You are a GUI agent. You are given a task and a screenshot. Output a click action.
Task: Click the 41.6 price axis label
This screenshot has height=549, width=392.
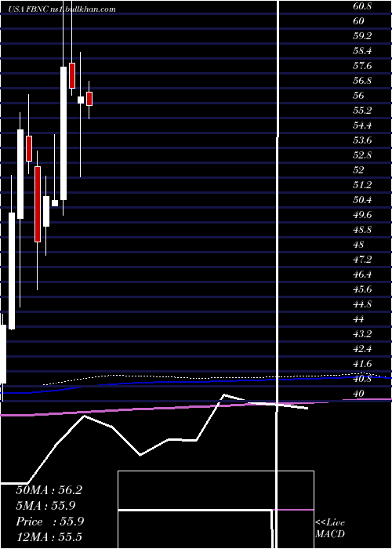[x=362, y=363]
